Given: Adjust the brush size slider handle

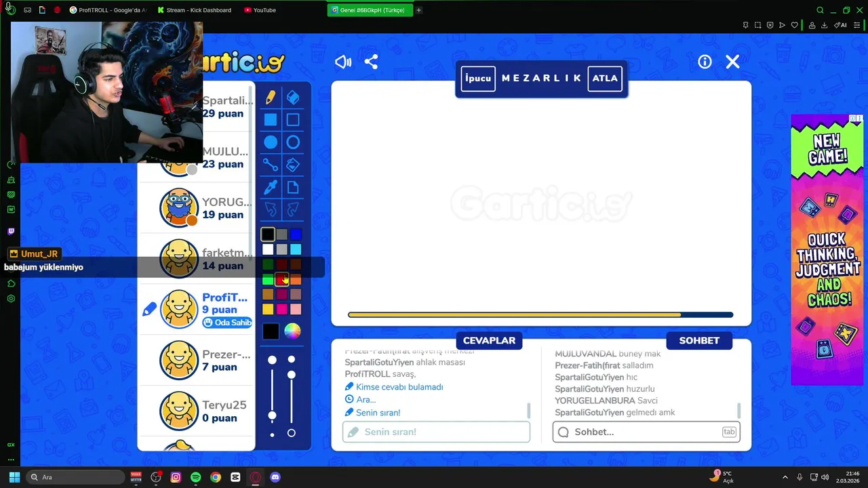Looking at the screenshot, I should (x=272, y=415).
